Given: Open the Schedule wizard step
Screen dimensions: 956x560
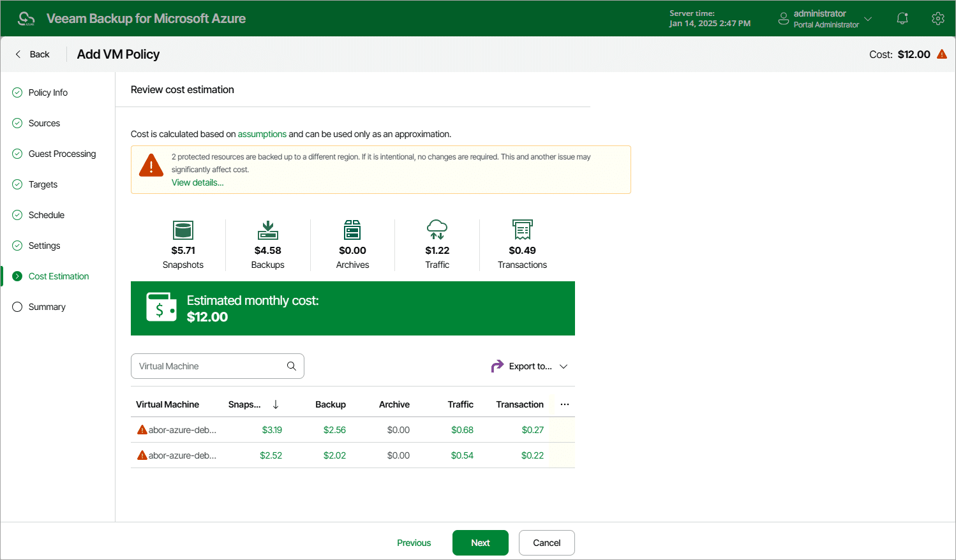Looking at the screenshot, I should [x=47, y=215].
